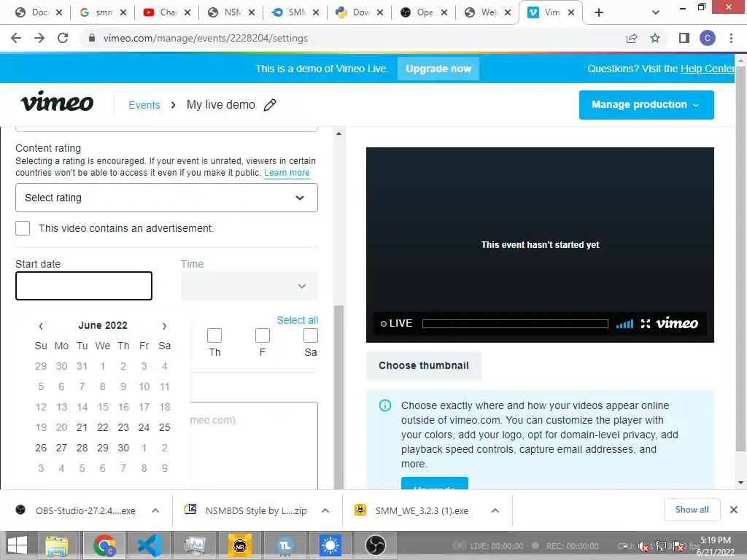Click the settings panel scrollbar
This screenshot has width=747, height=560.
point(338,397)
